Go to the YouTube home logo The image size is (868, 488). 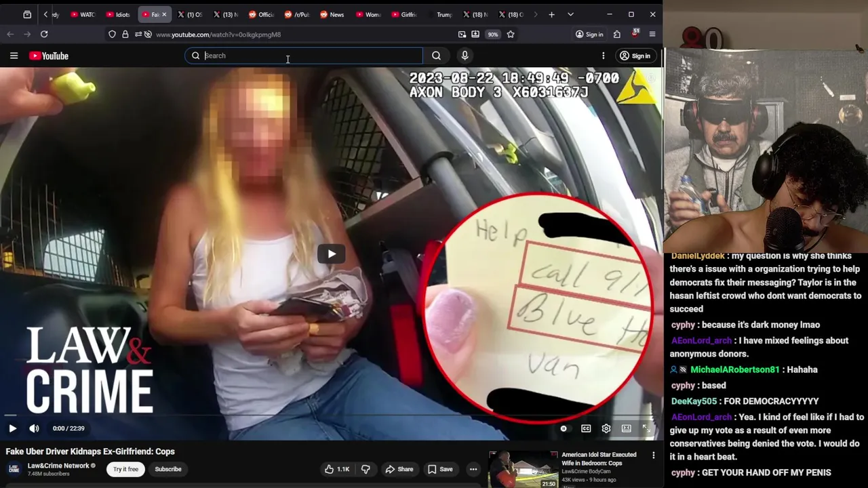tap(49, 56)
